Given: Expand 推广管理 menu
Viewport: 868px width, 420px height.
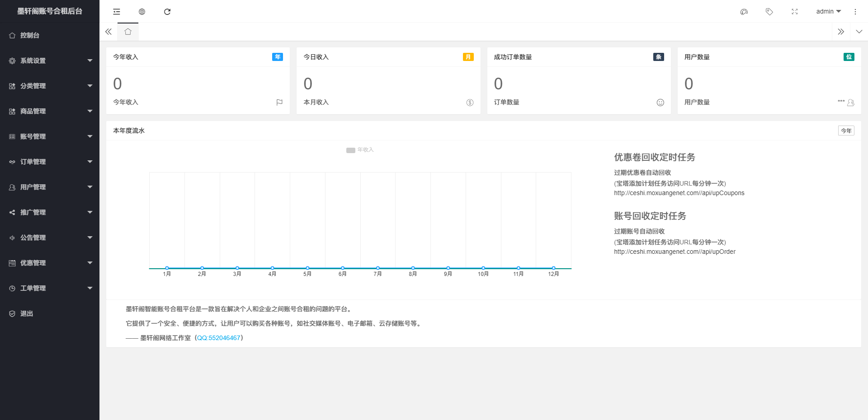Looking at the screenshot, I should pos(50,212).
